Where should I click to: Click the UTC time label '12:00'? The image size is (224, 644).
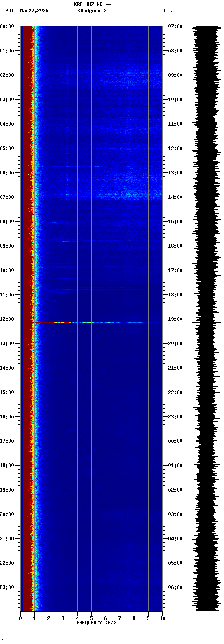tap(175, 148)
